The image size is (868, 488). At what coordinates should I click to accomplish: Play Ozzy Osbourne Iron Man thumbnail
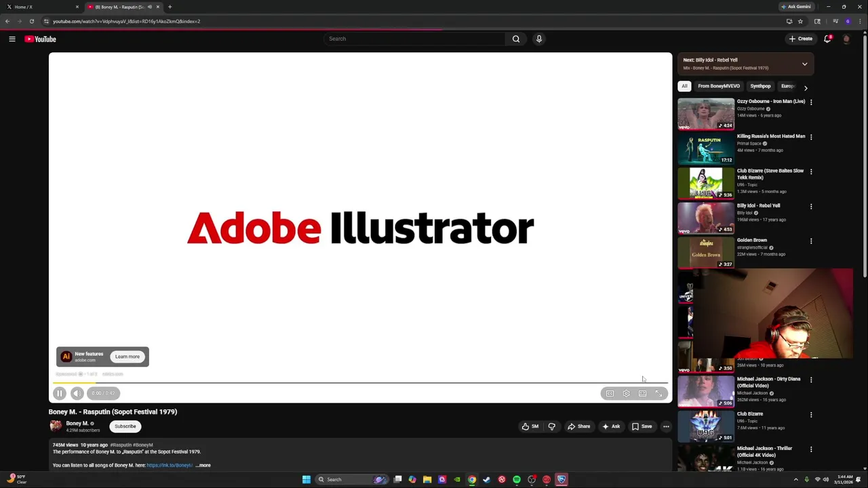pos(706,114)
